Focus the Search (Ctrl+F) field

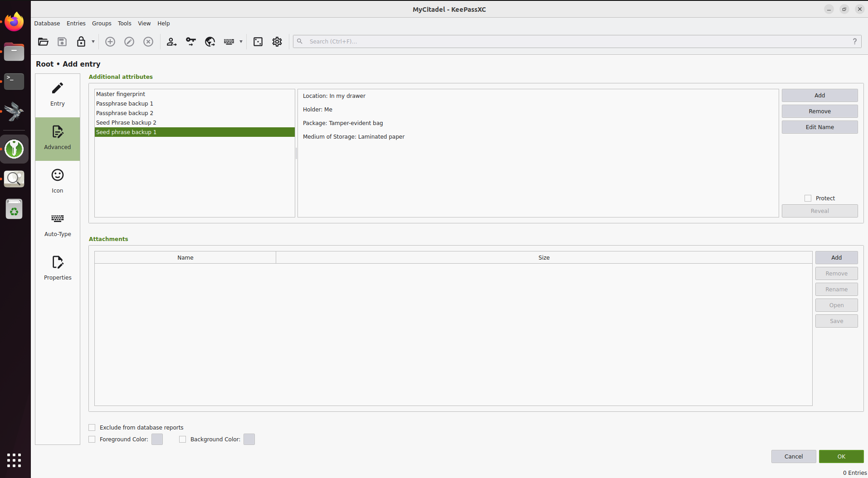(x=577, y=41)
